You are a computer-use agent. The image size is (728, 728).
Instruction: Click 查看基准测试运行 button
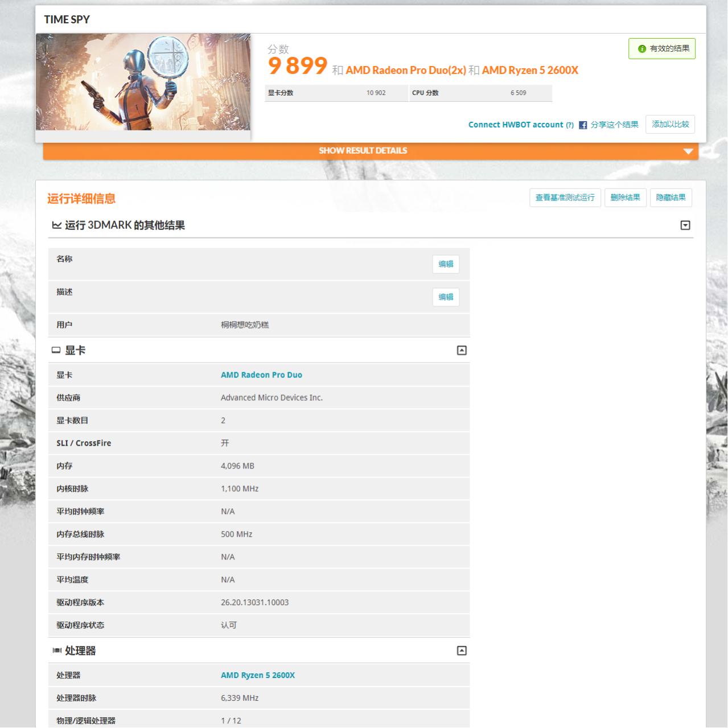(565, 198)
